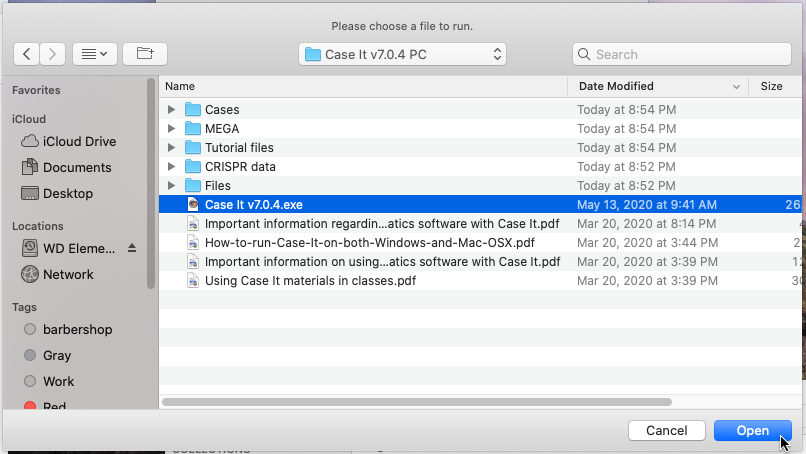Click the Cancel button
Screen dimensions: 806x454
coord(667,431)
